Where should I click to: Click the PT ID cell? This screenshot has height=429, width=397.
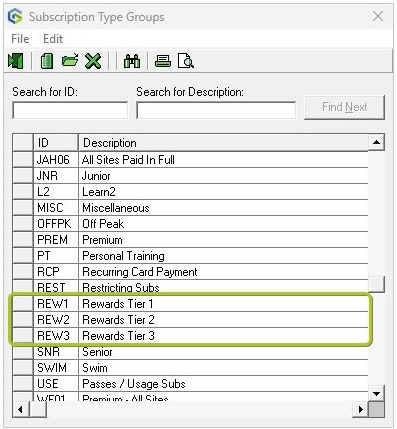point(56,256)
